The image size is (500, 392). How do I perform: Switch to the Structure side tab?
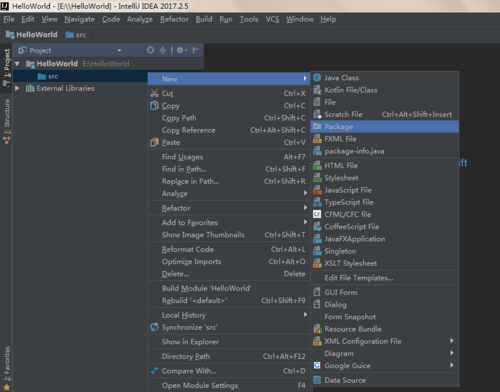(x=7, y=121)
